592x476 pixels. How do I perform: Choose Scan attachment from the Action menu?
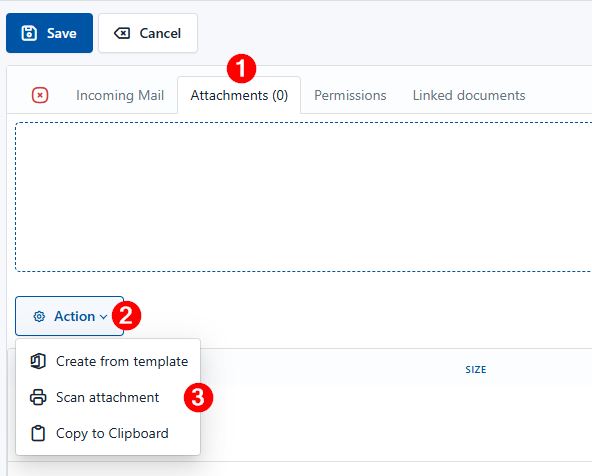tap(108, 397)
